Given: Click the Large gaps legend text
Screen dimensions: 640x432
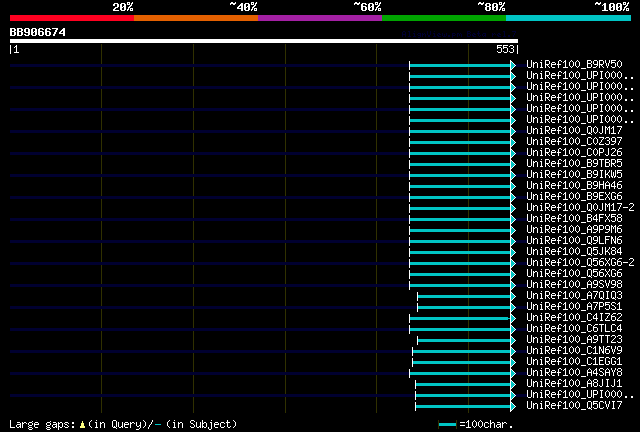Looking at the screenshot, I should [x=42, y=425].
